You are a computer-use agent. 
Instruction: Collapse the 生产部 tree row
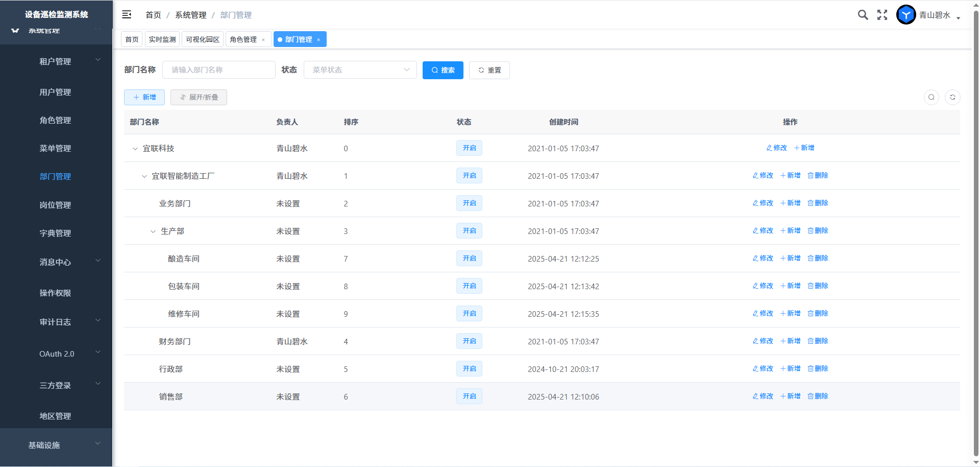coord(153,231)
